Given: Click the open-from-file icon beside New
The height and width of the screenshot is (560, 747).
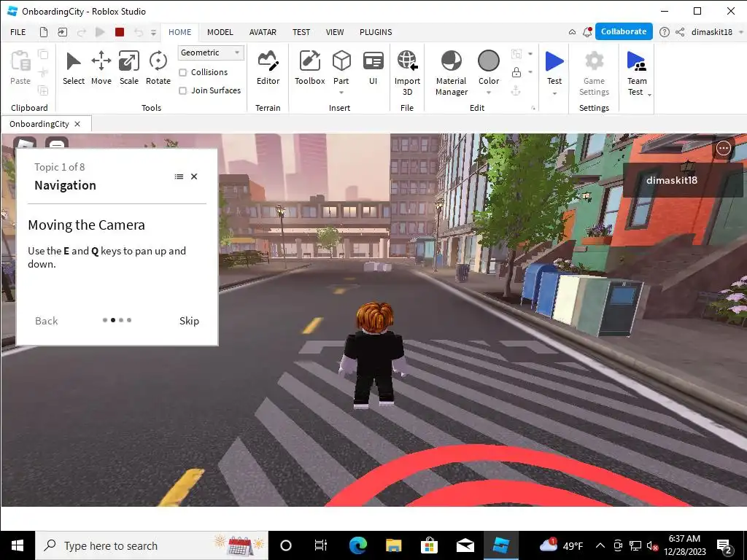Looking at the screenshot, I should [x=63, y=32].
